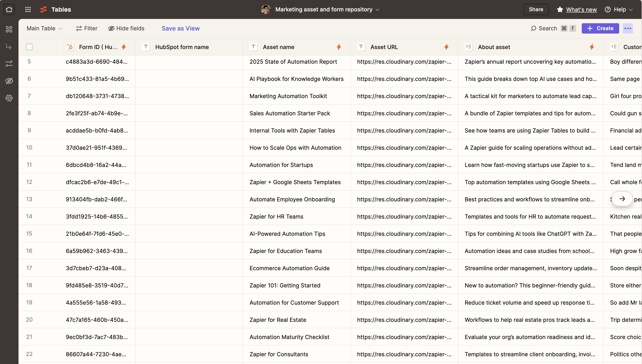Open the sidebar linked Zaps arrow icon
Screen dimensions: 642x364
point(9,47)
